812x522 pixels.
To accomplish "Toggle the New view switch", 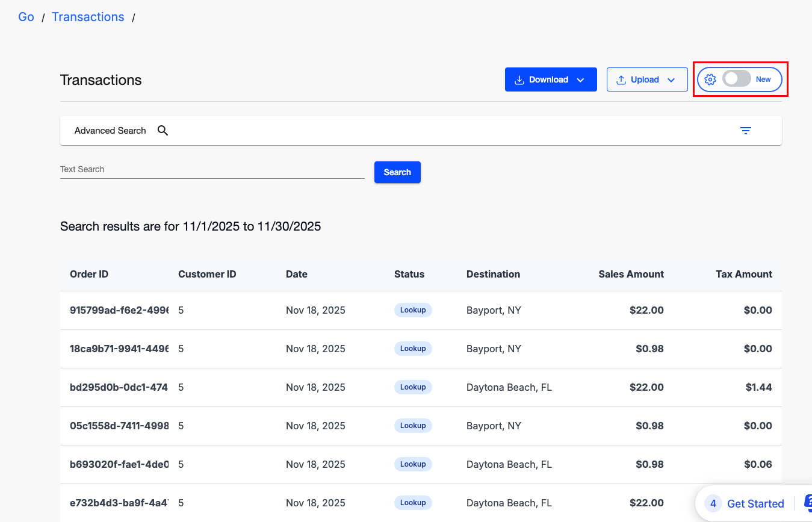I will tap(736, 79).
